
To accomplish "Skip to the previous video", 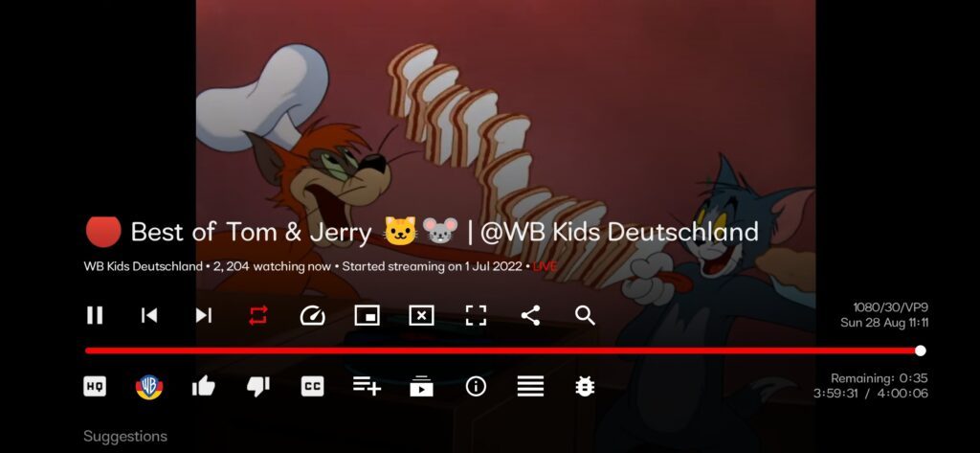I will [x=148, y=315].
